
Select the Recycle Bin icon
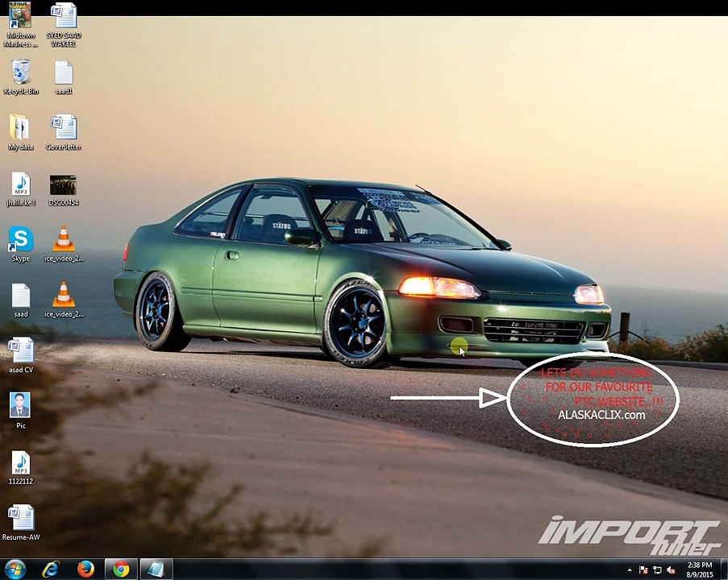[x=20, y=77]
